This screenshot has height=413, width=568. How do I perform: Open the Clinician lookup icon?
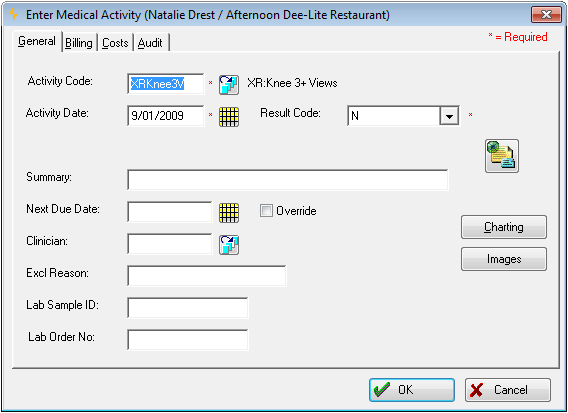[229, 245]
